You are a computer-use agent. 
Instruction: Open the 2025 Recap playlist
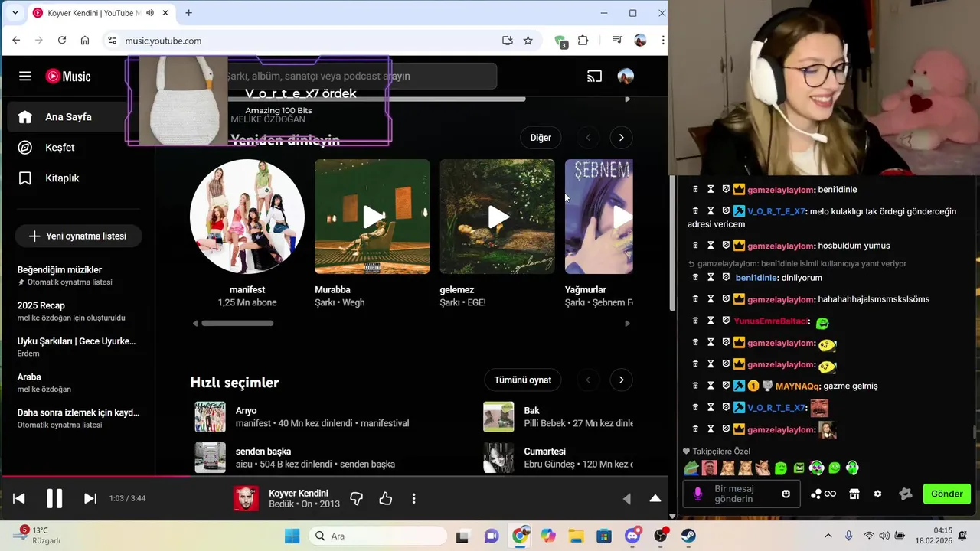77,311
